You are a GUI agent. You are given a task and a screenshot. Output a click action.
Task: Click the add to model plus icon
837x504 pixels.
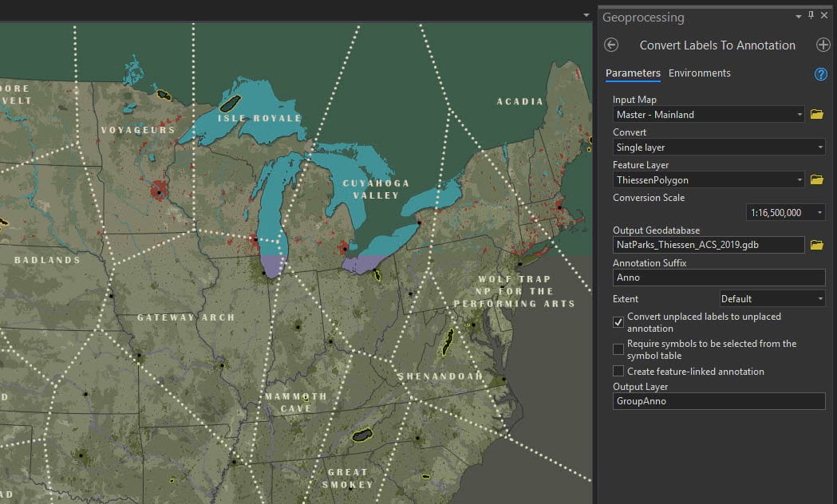(x=823, y=45)
